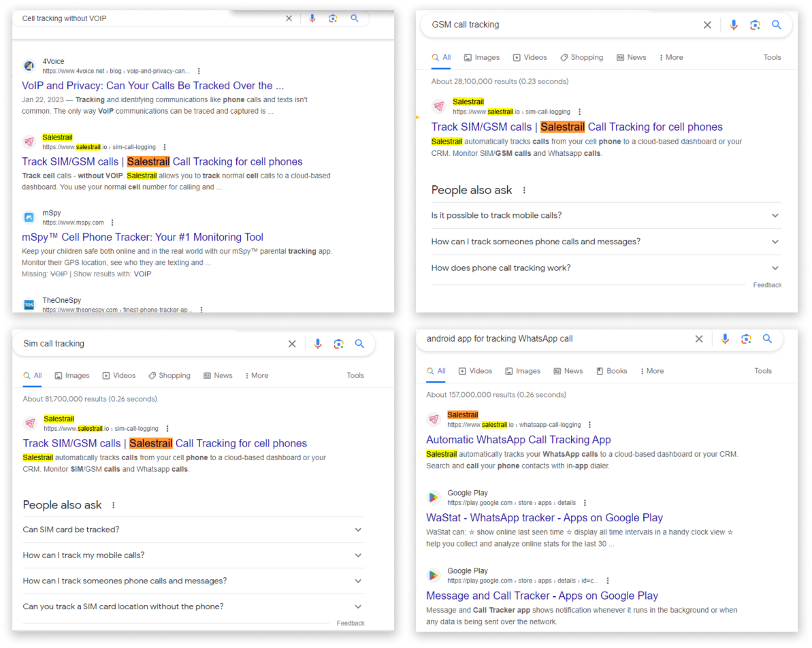This screenshot has width=812, height=648.
Task: Click Feedback link in GSM call tracking panel
Action: pos(768,285)
